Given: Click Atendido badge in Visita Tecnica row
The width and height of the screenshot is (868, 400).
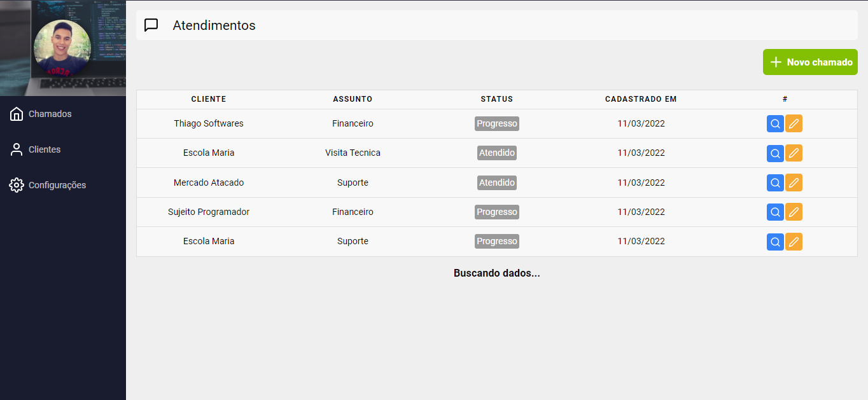Looking at the screenshot, I should click(497, 153).
